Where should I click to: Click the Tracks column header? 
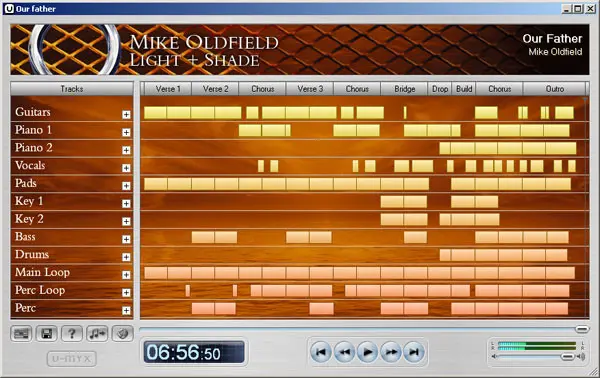pos(72,89)
